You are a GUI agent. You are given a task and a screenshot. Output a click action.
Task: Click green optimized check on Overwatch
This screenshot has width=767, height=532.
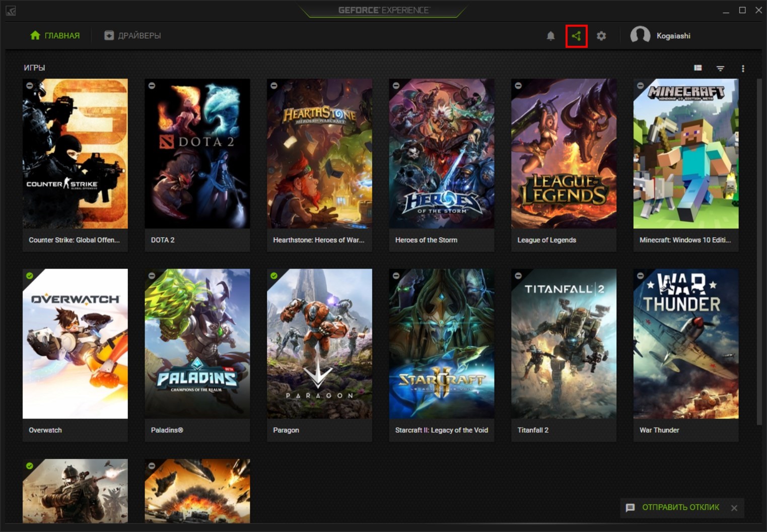coord(30,276)
